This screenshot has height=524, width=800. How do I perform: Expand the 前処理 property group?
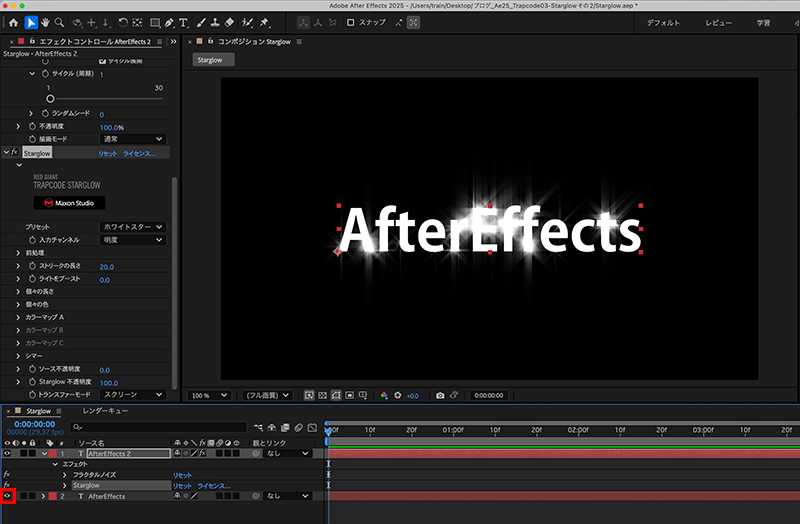point(18,253)
